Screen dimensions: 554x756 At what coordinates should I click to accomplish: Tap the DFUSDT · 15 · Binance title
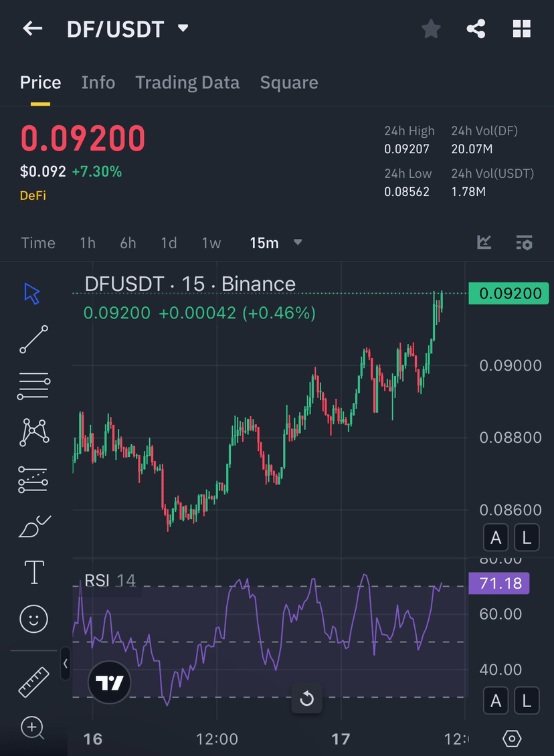tap(190, 284)
